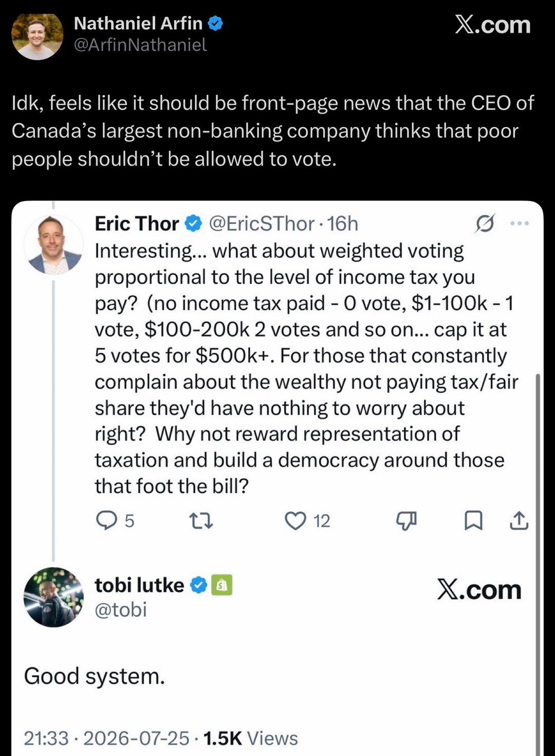
Task: Open the @EricSThor handle link
Action: [x=262, y=224]
